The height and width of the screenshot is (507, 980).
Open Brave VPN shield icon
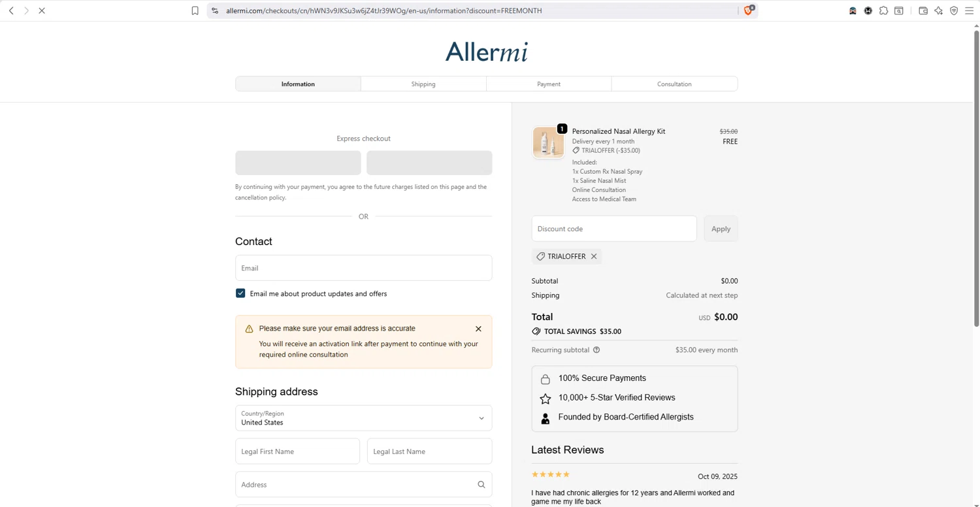[x=954, y=10]
